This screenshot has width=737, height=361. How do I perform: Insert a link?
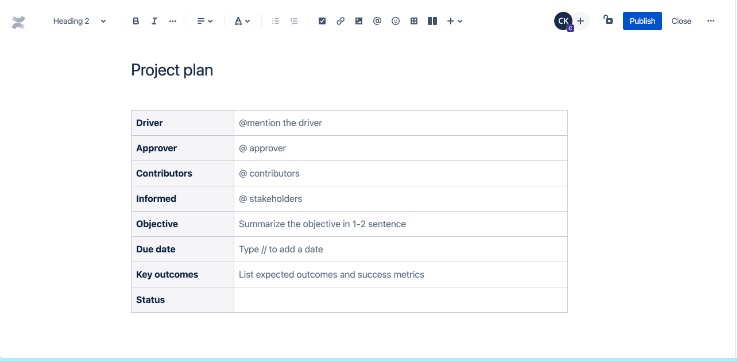pyautogui.click(x=340, y=21)
